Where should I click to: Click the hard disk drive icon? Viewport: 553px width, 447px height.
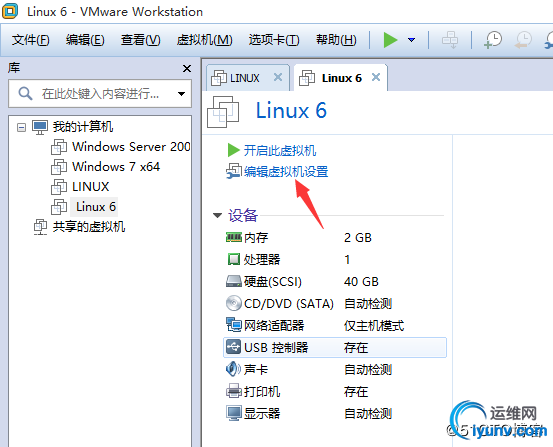click(233, 281)
